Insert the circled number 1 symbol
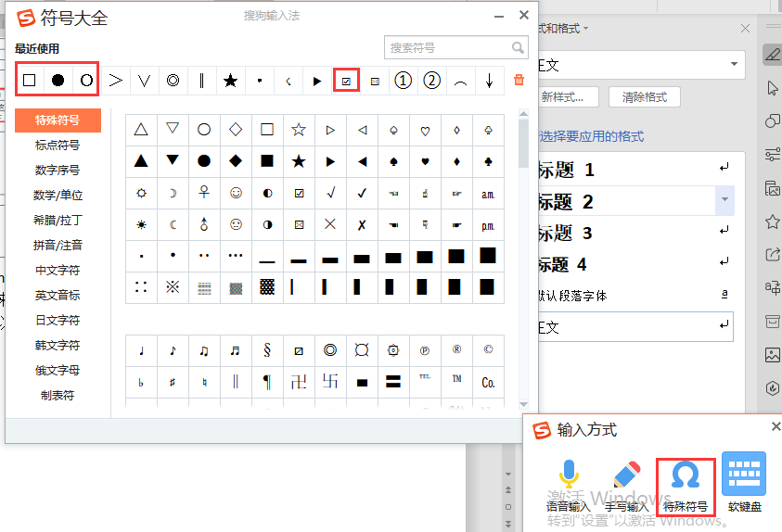This screenshot has width=782, height=532. [x=403, y=81]
